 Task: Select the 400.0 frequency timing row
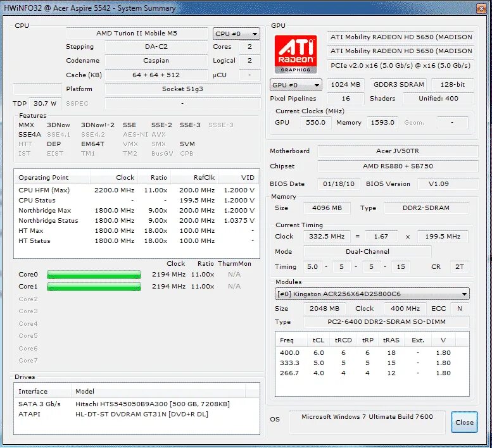point(372,352)
